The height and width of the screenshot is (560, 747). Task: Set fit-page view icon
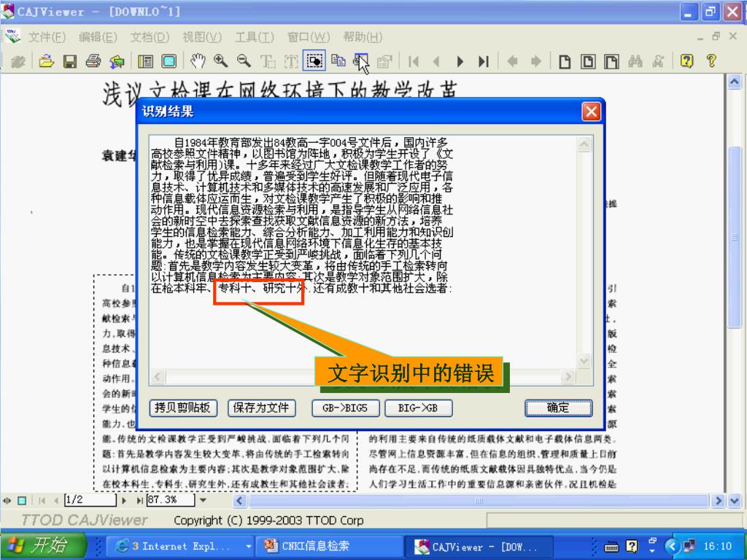588,61
